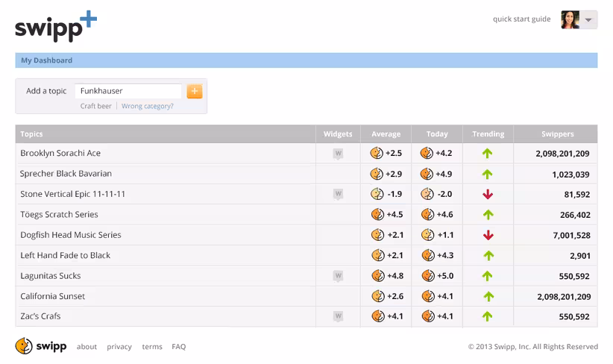Viewport: 613px width, 364px height.
Task: Click the today face icon for Brooklyn Sorachi Ace
Action: point(427,153)
